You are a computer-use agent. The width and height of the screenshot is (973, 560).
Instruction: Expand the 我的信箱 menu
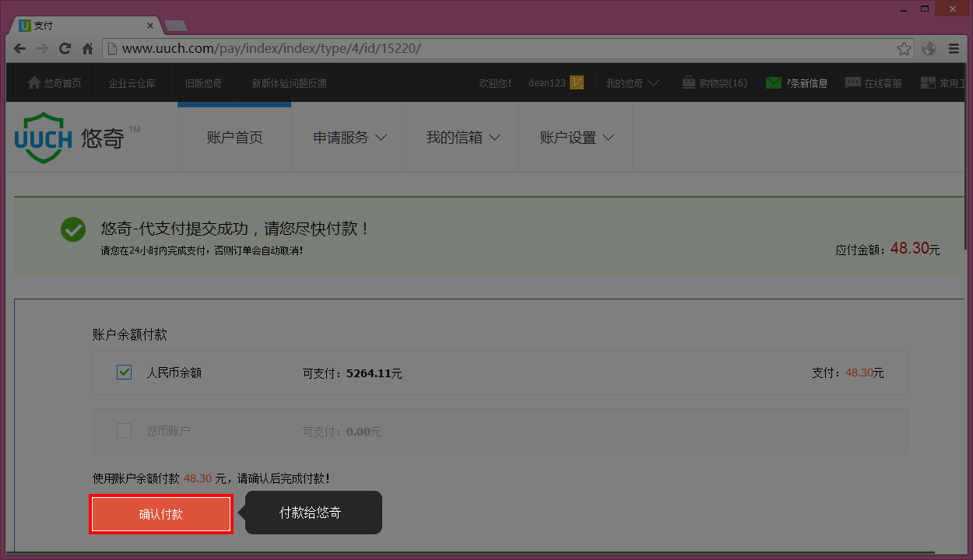[x=462, y=138]
